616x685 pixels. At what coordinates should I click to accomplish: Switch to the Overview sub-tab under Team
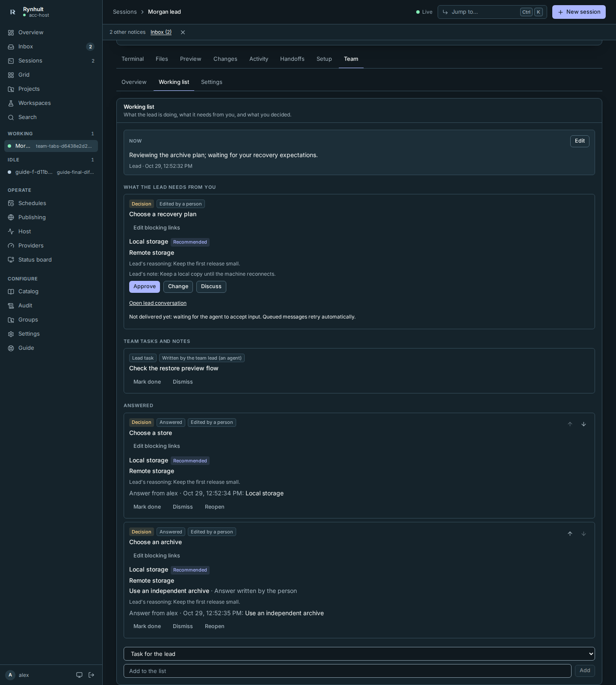(x=134, y=82)
